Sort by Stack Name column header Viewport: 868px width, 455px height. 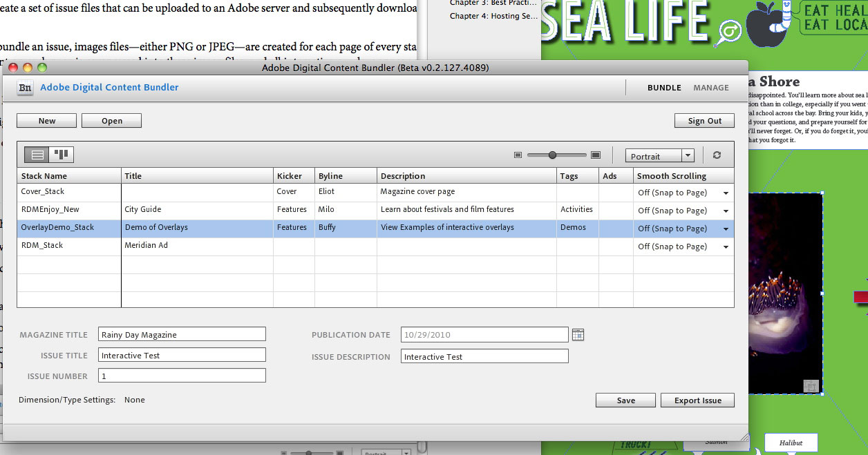69,176
